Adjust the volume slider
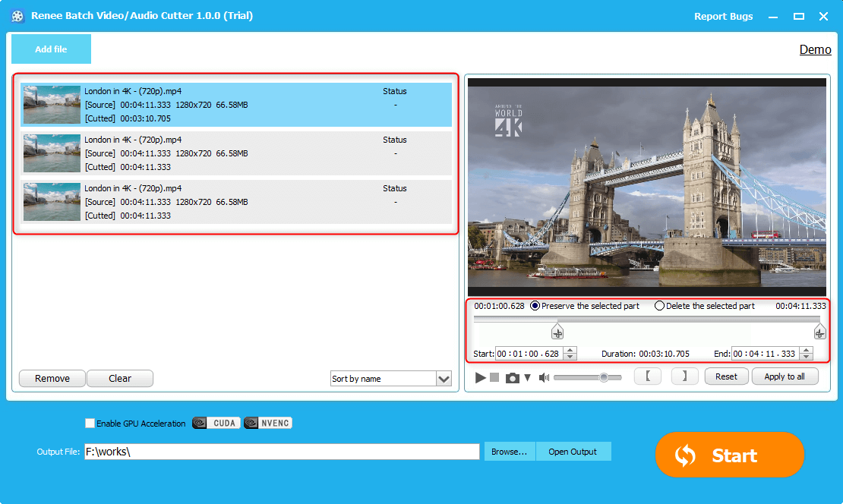The image size is (843, 504). click(604, 377)
